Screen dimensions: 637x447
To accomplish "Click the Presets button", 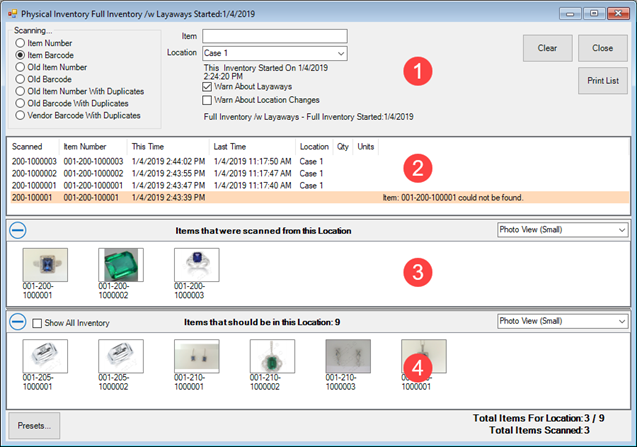I will (x=35, y=424).
